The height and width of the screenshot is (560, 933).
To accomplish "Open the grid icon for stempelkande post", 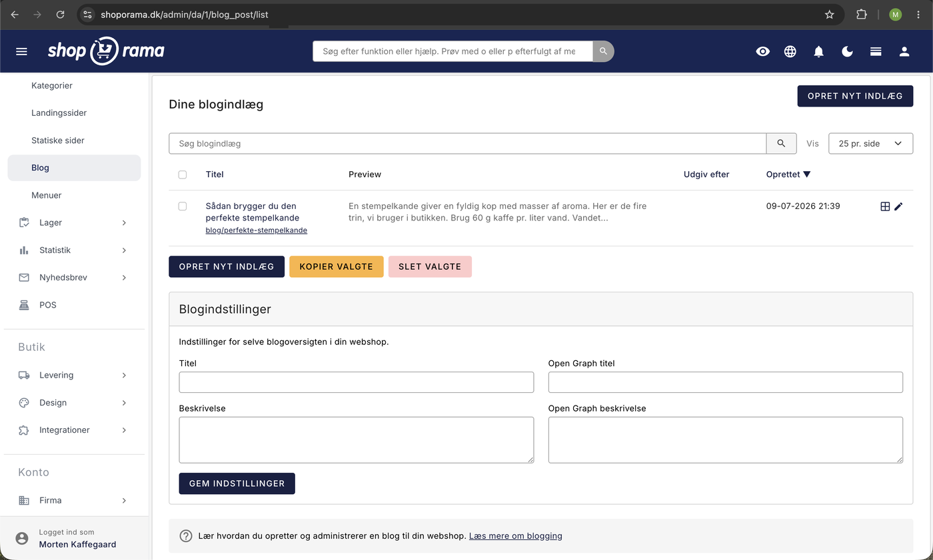I will click(x=885, y=206).
